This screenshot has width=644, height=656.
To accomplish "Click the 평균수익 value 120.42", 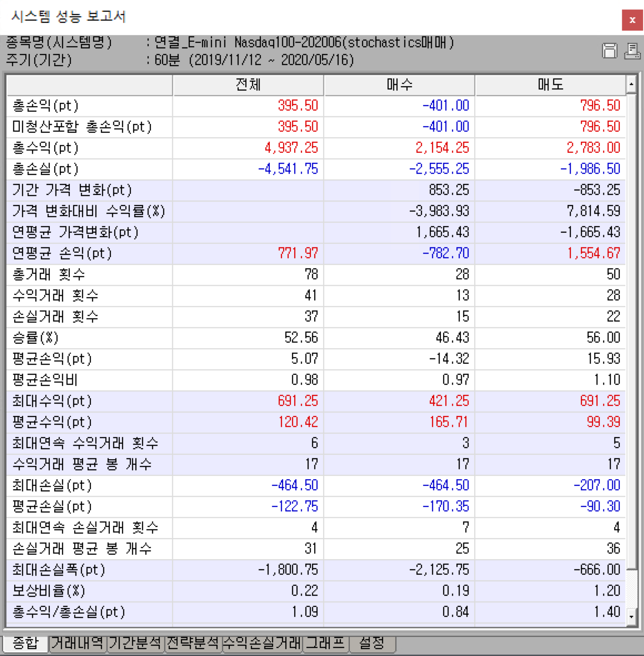I will pyautogui.click(x=298, y=422).
